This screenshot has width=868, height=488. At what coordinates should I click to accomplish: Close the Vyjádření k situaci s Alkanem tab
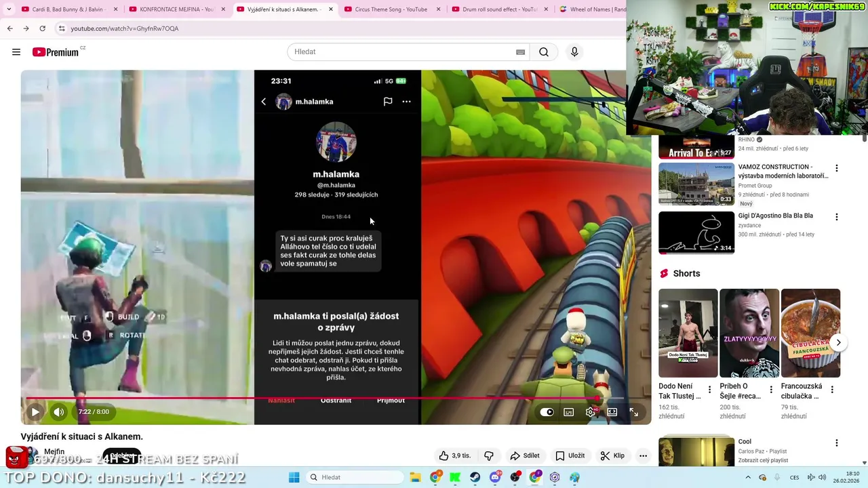click(x=331, y=9)
